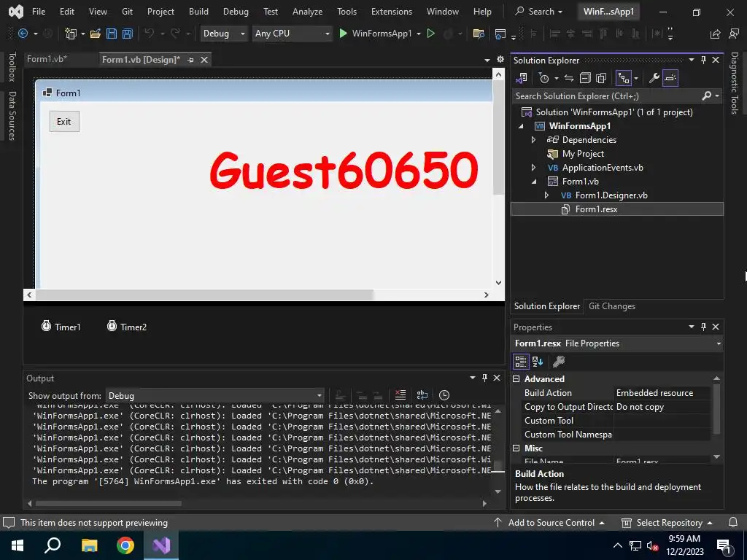This screenshot has height=560, width=747.
Task: Open the Debug configuration dropdown
Action: [x=223, y=34]
